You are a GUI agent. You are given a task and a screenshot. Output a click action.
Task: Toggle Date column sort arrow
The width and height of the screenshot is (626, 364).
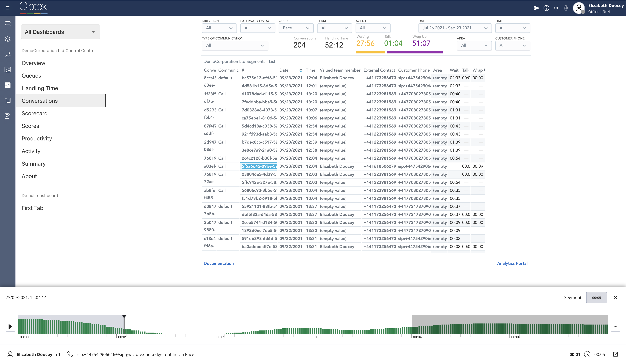301,70
